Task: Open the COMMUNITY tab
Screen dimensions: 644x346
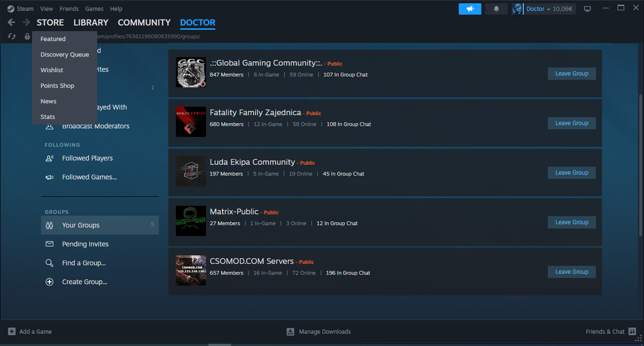Action: pos(144,23)
